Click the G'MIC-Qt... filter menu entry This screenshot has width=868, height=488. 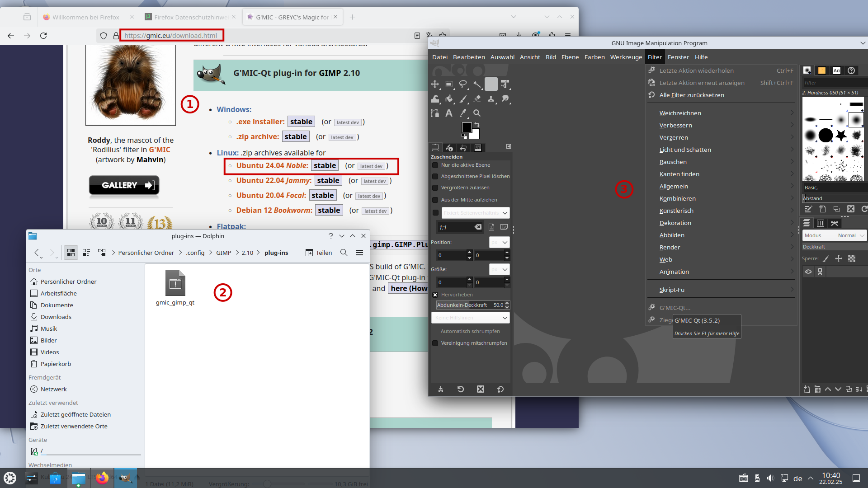click(675, 308)
